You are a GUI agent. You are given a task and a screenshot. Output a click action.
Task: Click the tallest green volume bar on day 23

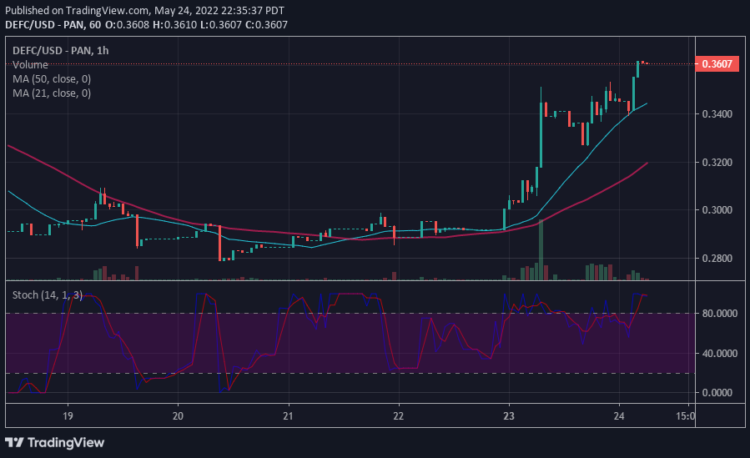tap(541, 250)
